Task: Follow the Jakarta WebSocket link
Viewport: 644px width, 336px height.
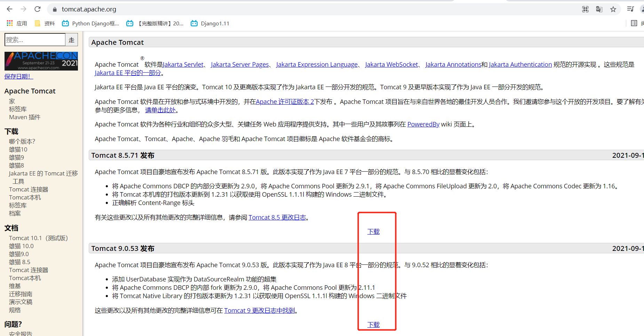Action: click(392, 64)
